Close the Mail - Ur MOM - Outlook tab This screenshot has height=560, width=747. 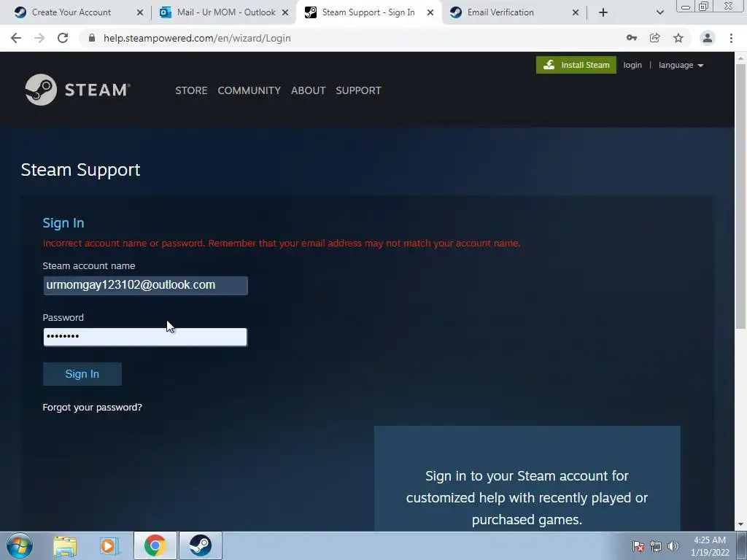point(285,13)
